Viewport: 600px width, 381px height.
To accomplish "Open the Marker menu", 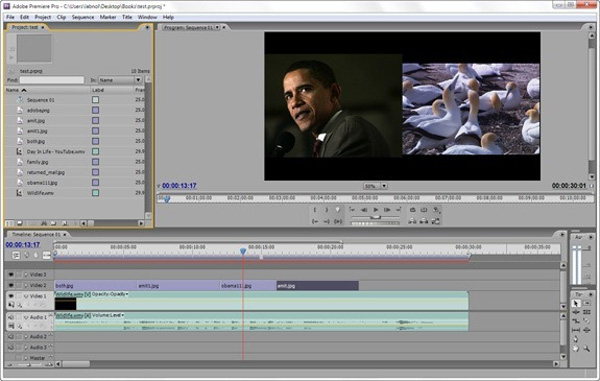I will coord(108,17).
